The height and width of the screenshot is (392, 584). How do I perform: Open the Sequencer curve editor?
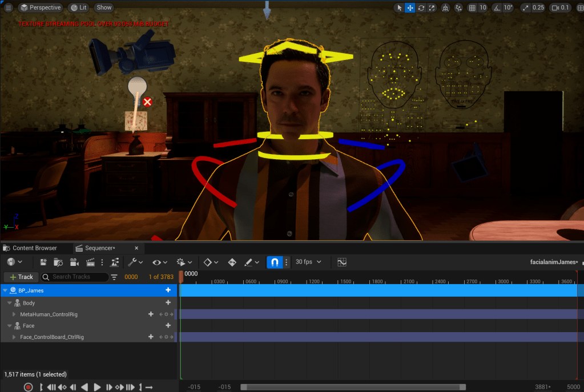342,262
